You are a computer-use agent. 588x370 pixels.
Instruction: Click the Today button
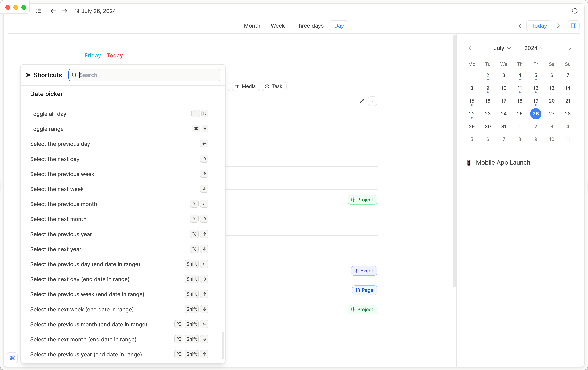point(539,26)
